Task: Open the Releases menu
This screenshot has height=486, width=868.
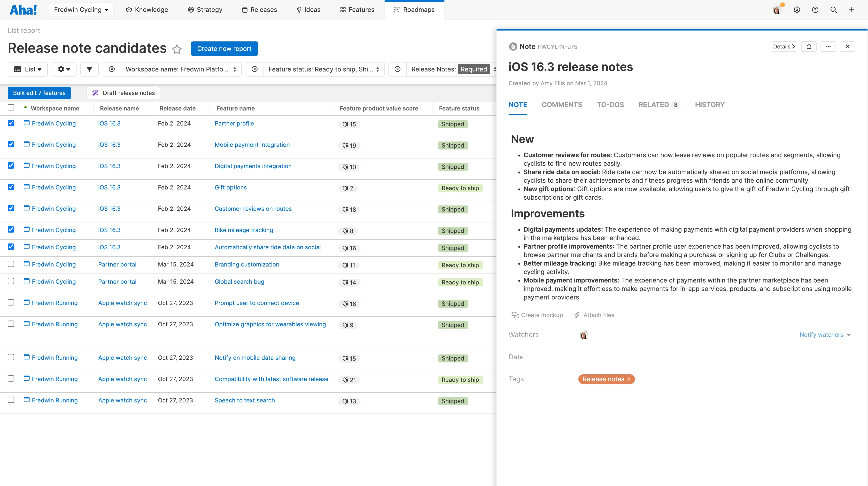Action: (259, 10)
